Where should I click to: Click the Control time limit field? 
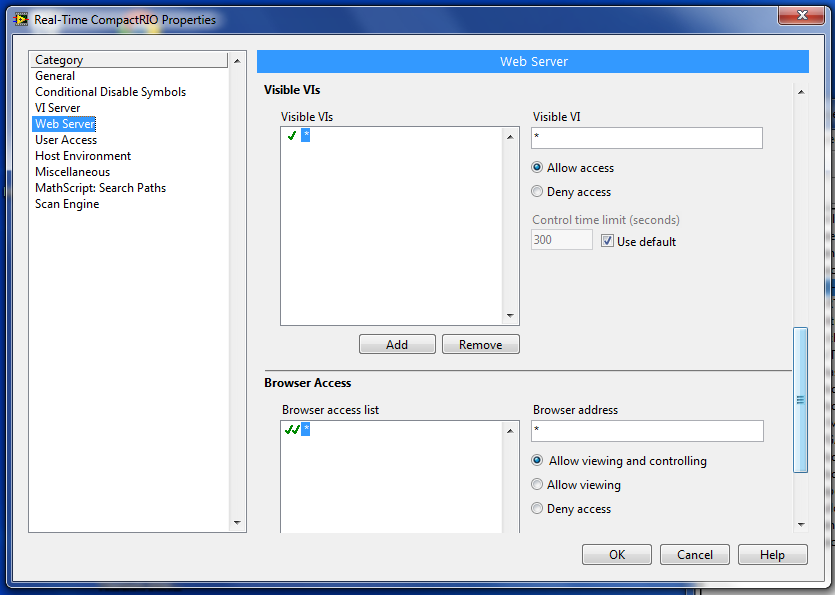pos(562,240)
